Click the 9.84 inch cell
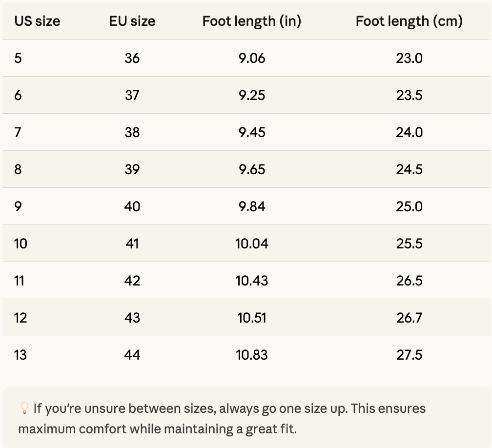 [252, 206]
